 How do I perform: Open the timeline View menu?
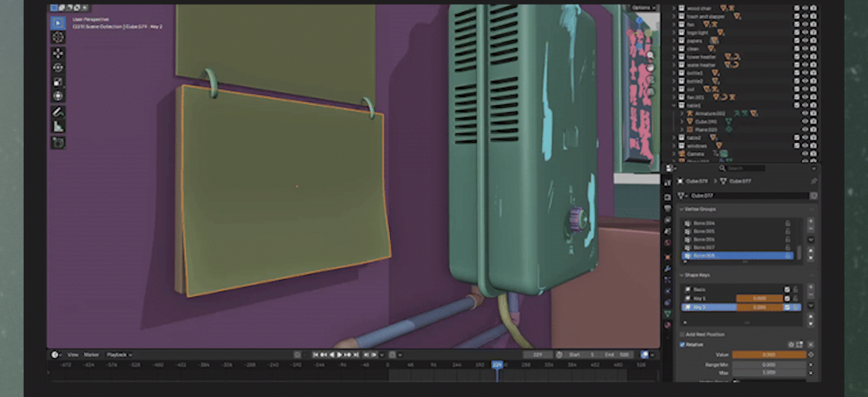(73, 355)
